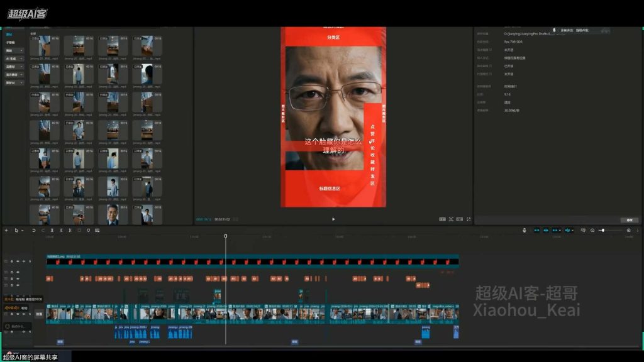Lock the first video track
The height and width of the screenshot is (362, 644).
tap(11, 314)
